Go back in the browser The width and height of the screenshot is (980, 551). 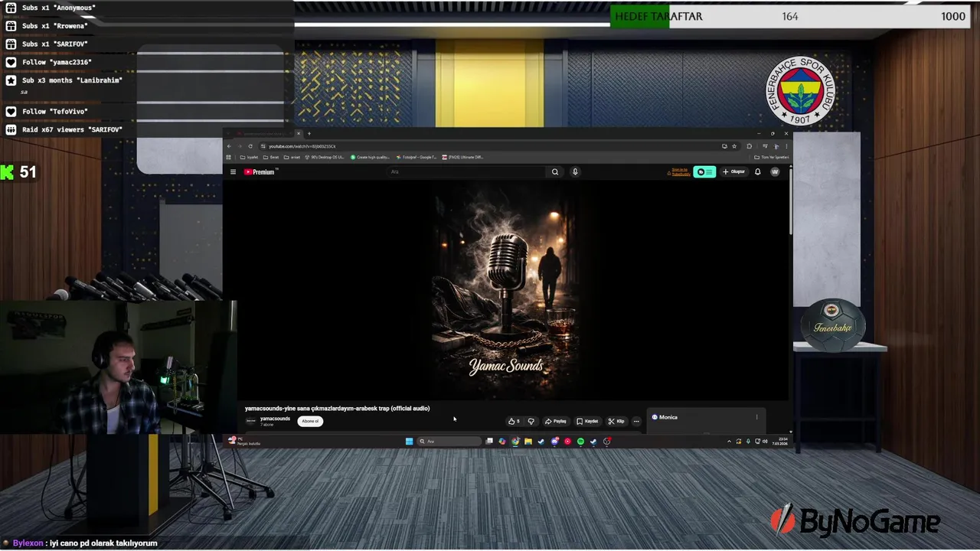pos(228,146)
